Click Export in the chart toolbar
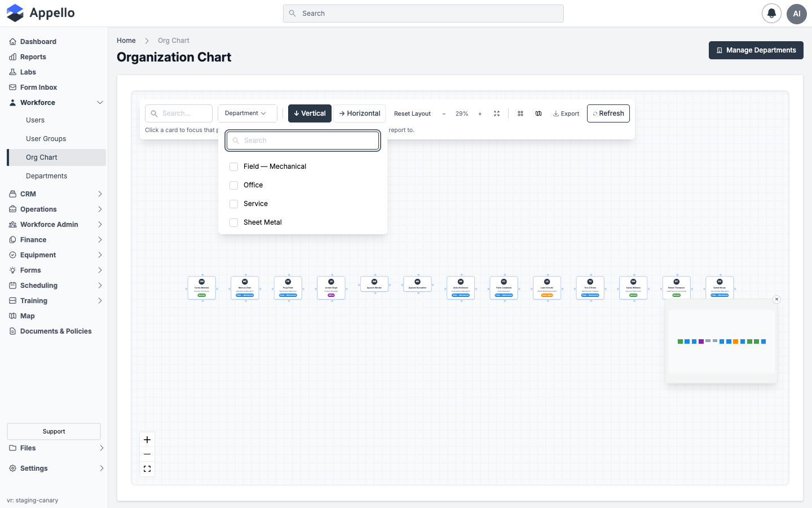Image resolution: width=812 pixels, height=508 pixels. point(566,113)
